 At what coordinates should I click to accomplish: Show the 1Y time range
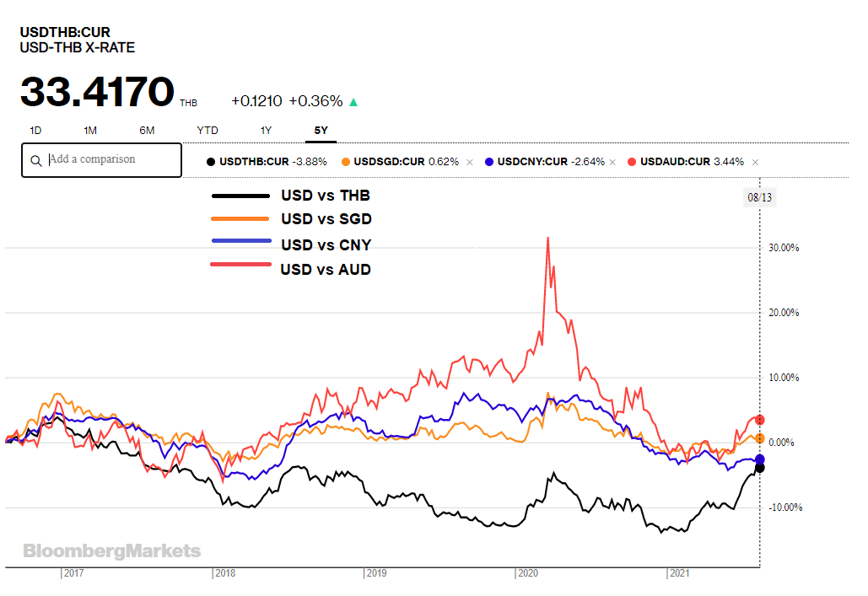click(266, 130)
